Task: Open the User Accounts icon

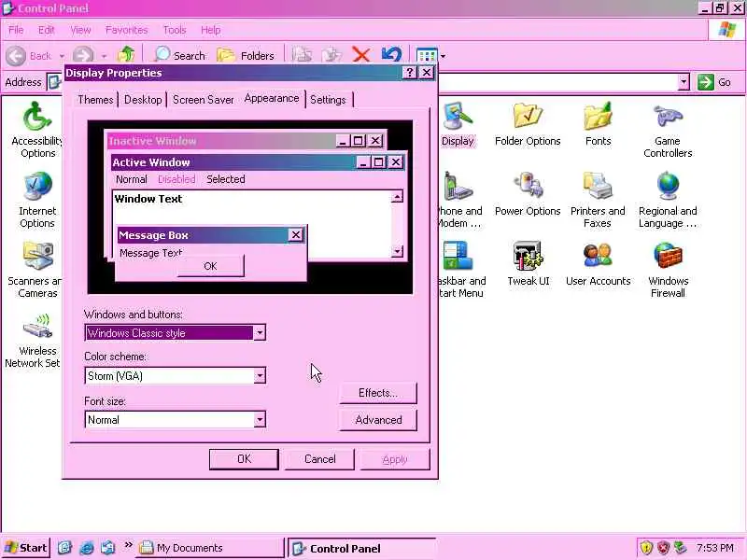Action: [x=598, y=264]
